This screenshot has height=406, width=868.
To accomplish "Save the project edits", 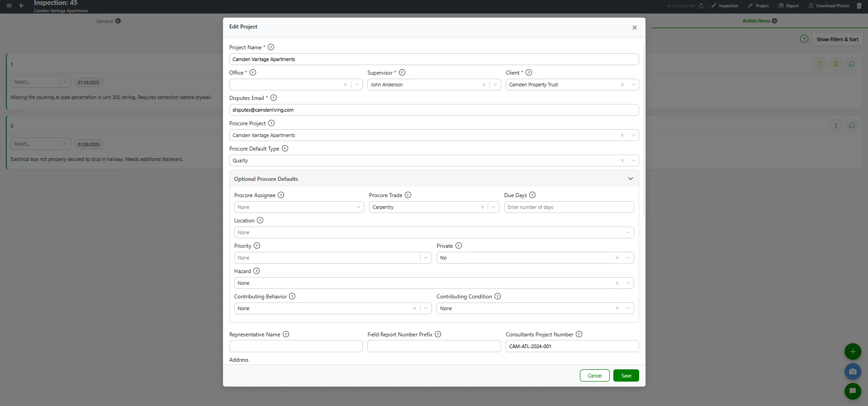I will [626, 376].
